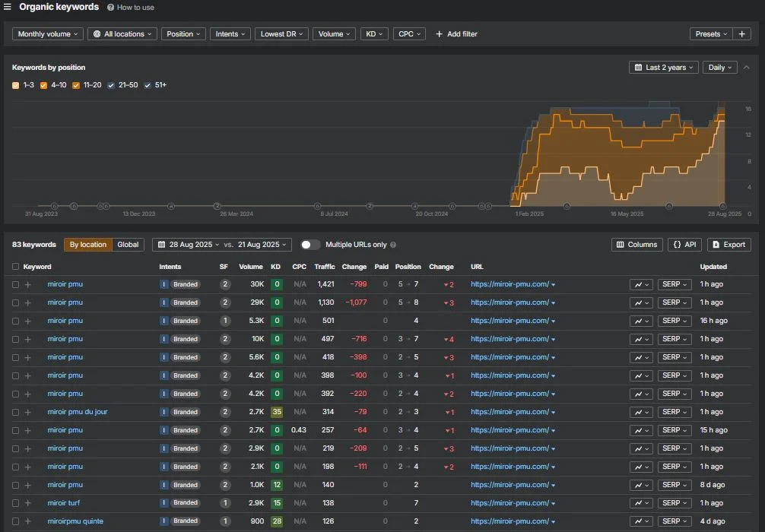Open SERP dropdown for the 30K row
The width and height of the screenshot is (765, 532).
pos(675,285)
